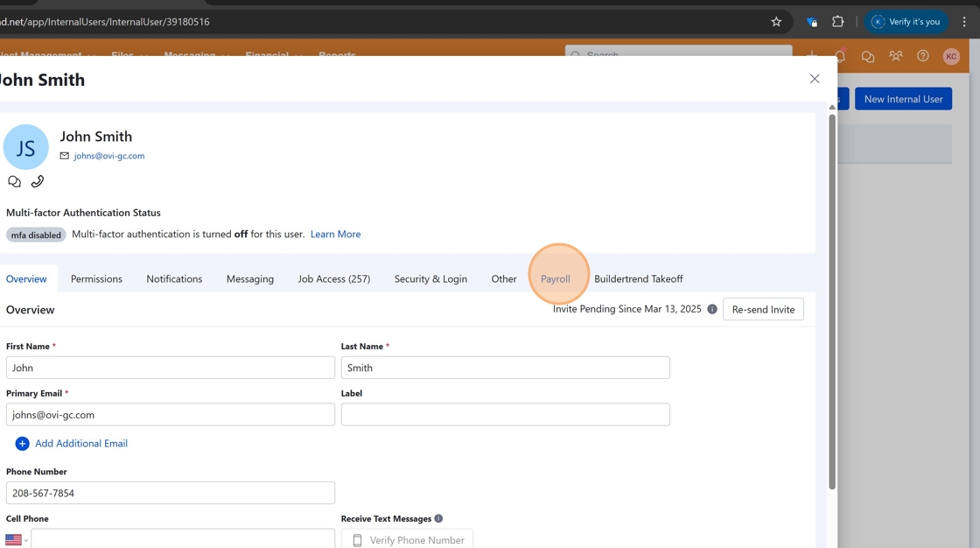Click the KC user avatar in header
The image size is (980, 548).
tap(951, 56)
